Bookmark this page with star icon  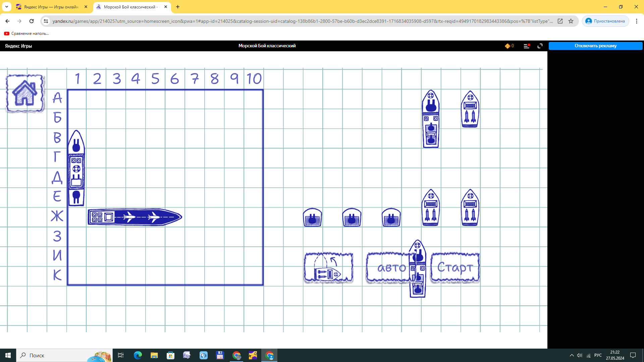pyautogui.click(x=571, y=21)
